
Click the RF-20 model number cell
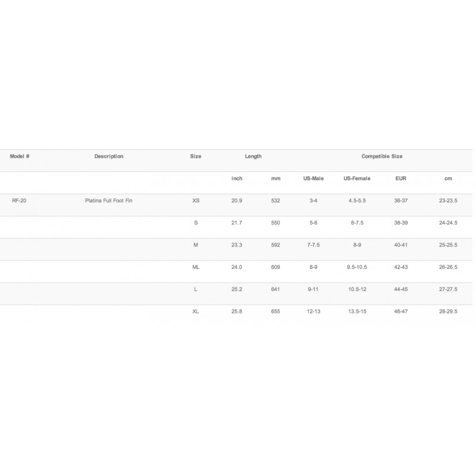coord(19,201)
